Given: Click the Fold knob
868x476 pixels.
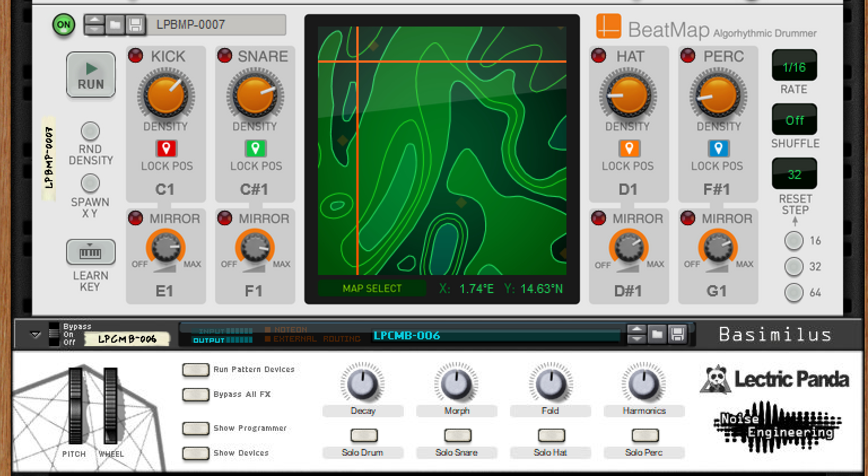Looking at the screenshot, I should tap(551, 383).
